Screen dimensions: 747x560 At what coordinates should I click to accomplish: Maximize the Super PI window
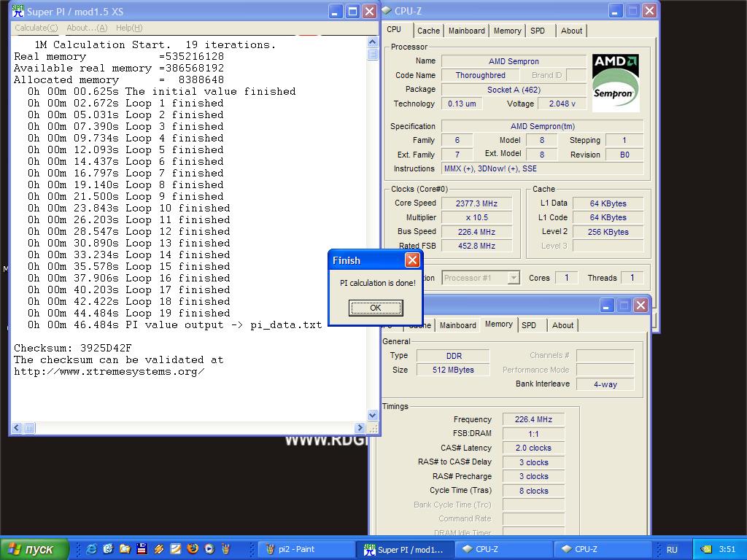[352, 12]
